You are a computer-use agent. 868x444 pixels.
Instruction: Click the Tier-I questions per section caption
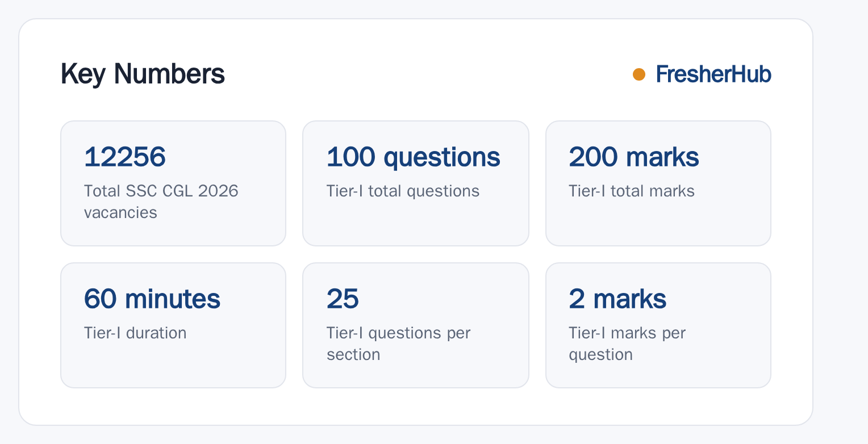pyautogui.click(x=399, y=344)
